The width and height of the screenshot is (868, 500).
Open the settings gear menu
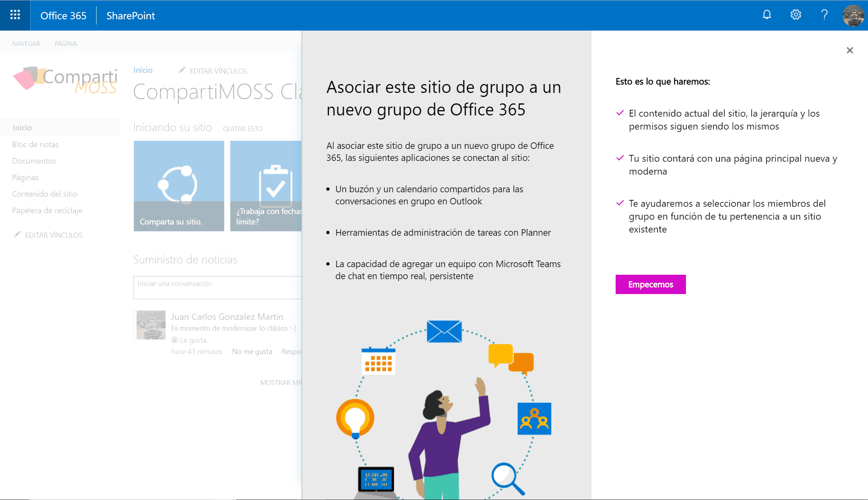coord(796,15)
